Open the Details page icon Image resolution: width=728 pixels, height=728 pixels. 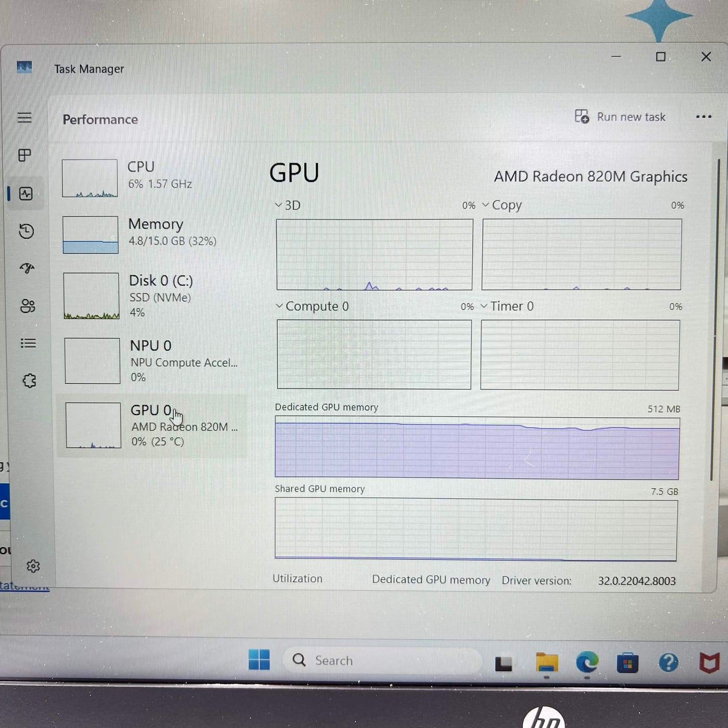tap(28, 343)
